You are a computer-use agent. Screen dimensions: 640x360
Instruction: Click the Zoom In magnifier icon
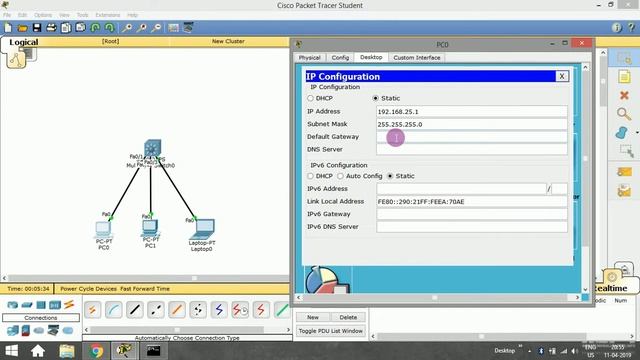click(x=127, y=28)
